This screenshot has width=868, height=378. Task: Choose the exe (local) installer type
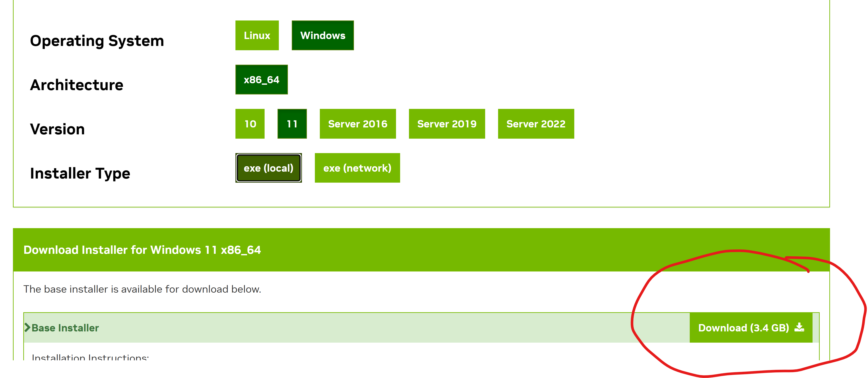268,168
